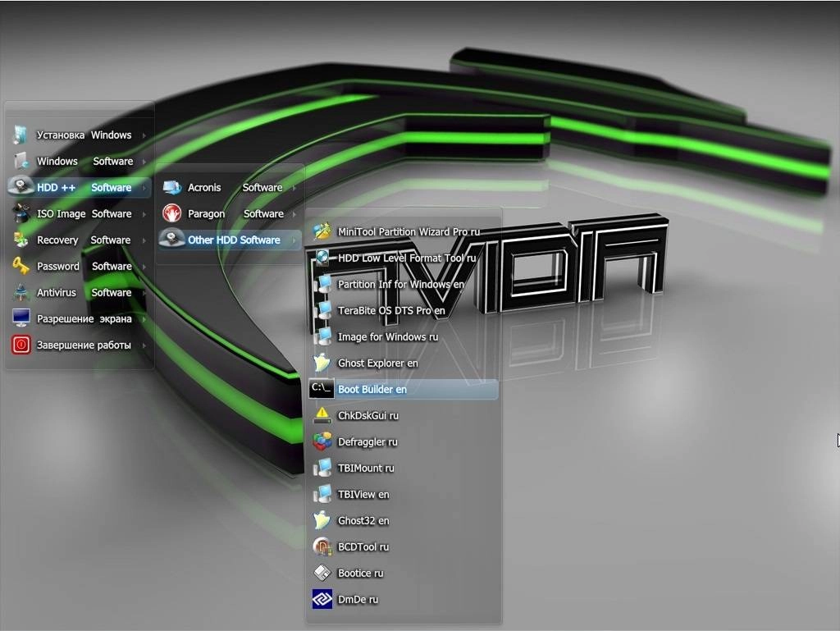This screenshot has width=840, height=631.
Task: Click the Antivirus Software icon
Action: point(21,292)
